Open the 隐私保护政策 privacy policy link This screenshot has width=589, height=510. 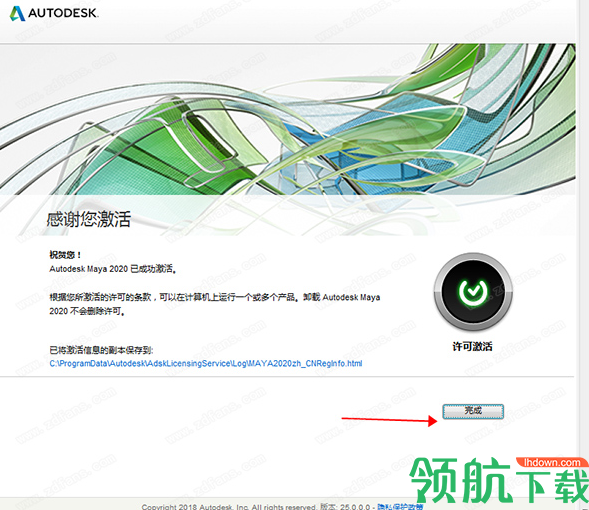pyautogui.click(x=400, y=507)
